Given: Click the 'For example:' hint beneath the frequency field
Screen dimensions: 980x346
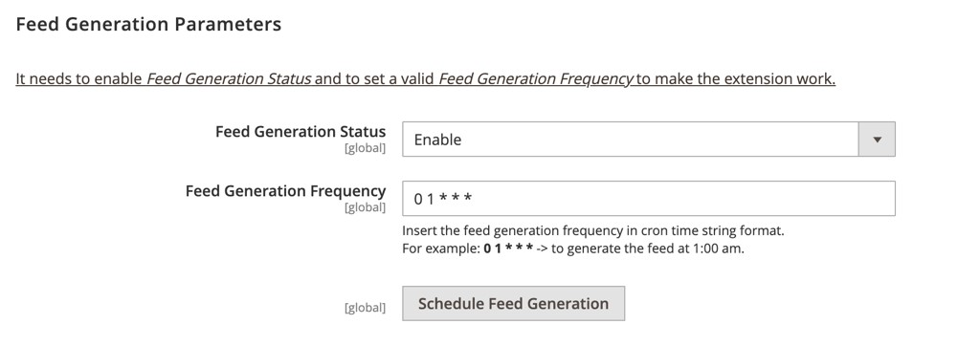Looking at the screenshot, I should tap(441, 249).
